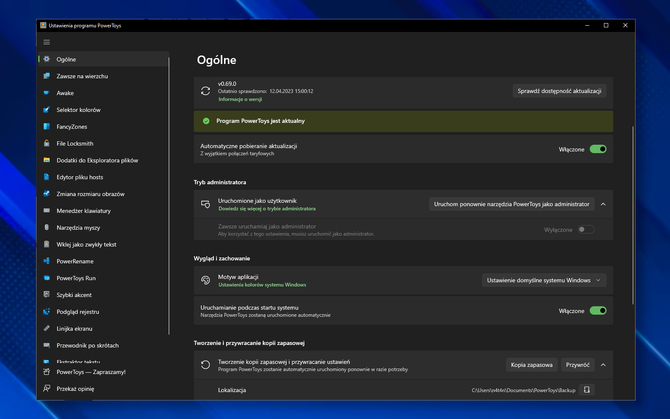The image size is (670, 419).
Task: Click the Ogólne page heading
Action: pyautogui.click(x=217, y=60)
